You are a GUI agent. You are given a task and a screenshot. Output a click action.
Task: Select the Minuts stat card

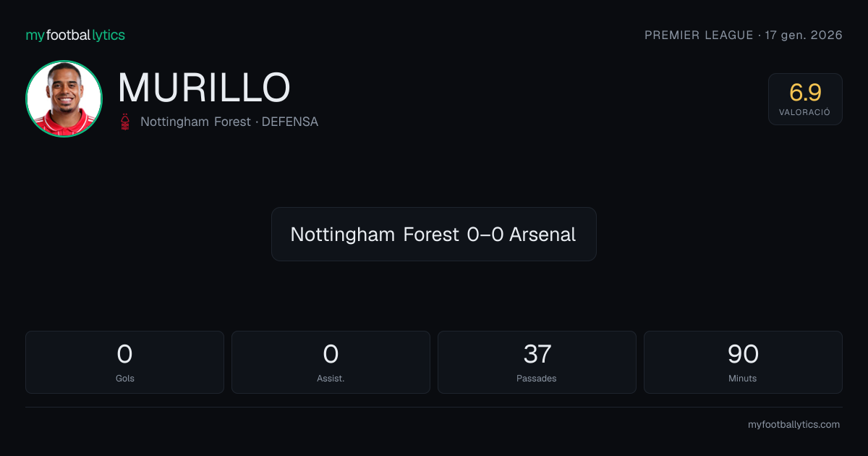[x=743, y=362]
